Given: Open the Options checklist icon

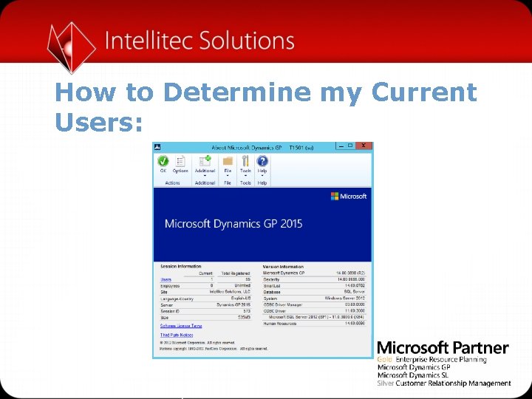Looking at the screenshot, I should click(180, 161).
